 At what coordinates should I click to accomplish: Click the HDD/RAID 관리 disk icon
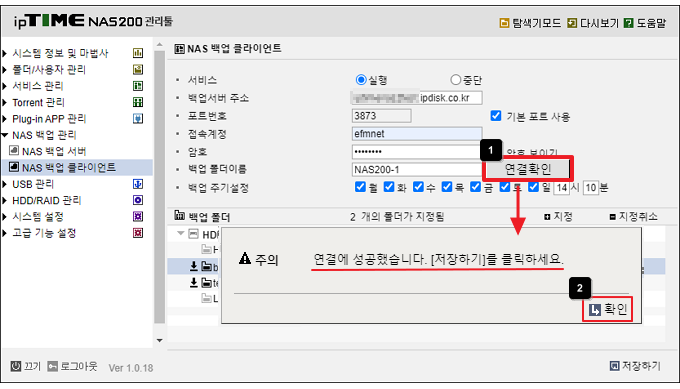click(x=138, y=200)
